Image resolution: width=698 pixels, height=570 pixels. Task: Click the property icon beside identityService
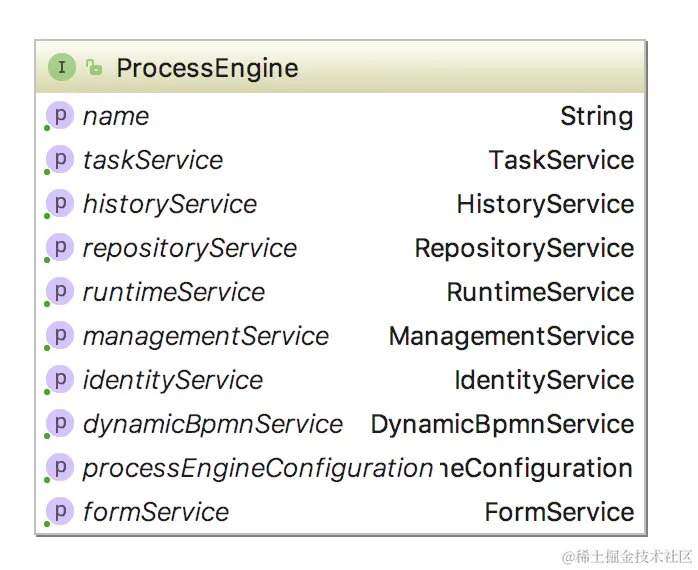[x=60, y=380]
